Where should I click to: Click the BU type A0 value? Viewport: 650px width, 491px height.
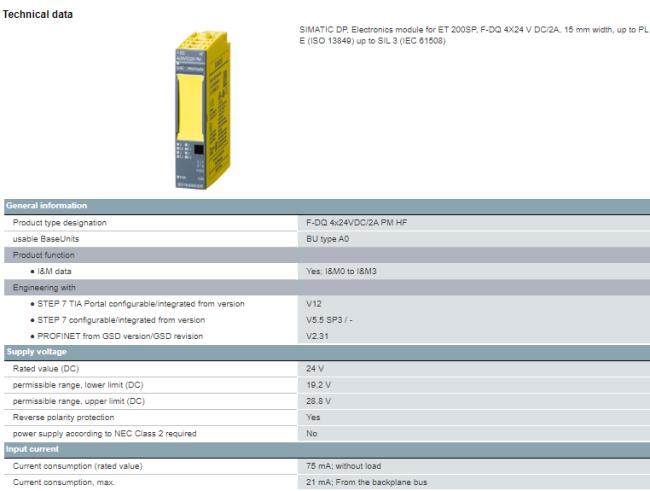point(329,239)
